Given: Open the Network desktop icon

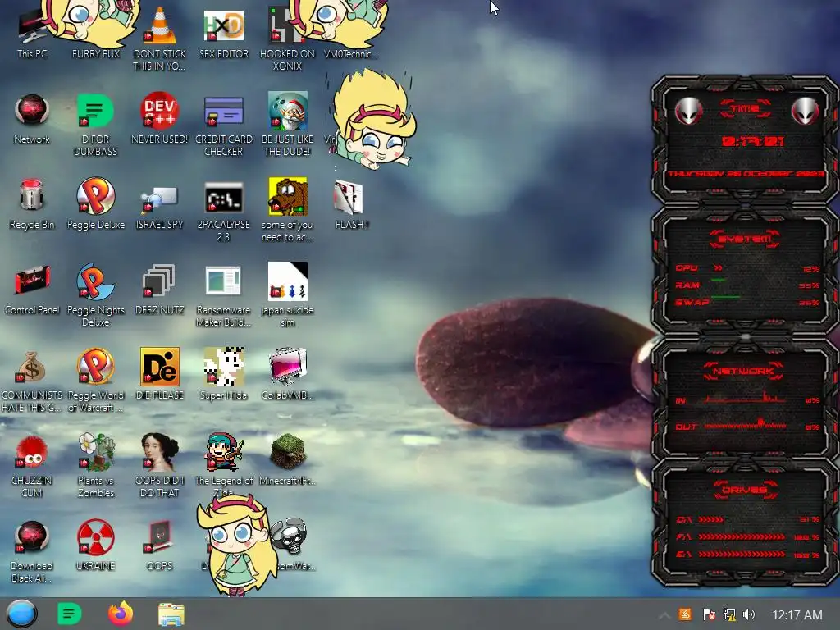Looking at the screenshot, I should tap(32, 118).
